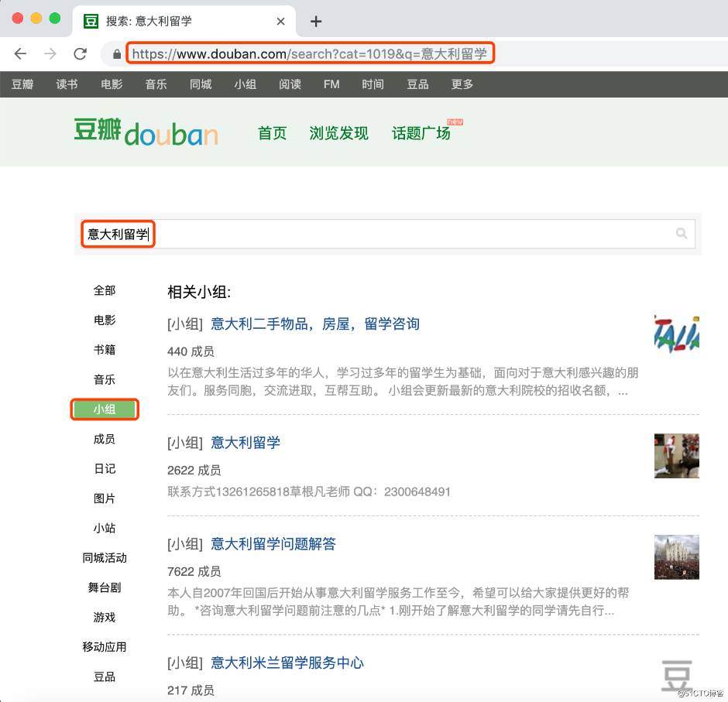Image resolution: width=728 pixels, height=702 pixels.
Task: Open 音乐 in the top navbar
Action: pyautogui.click(x=156, y=84)
